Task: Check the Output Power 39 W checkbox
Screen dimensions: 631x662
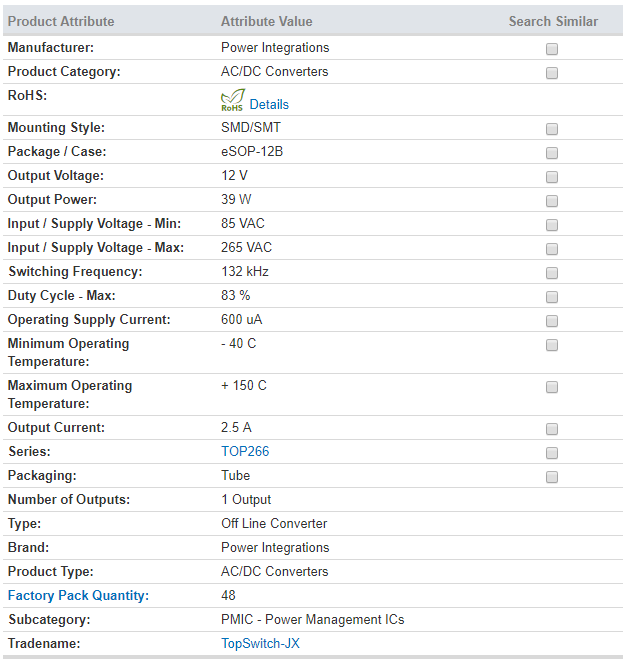Action: pyautogui.click(x=552, y=201)
